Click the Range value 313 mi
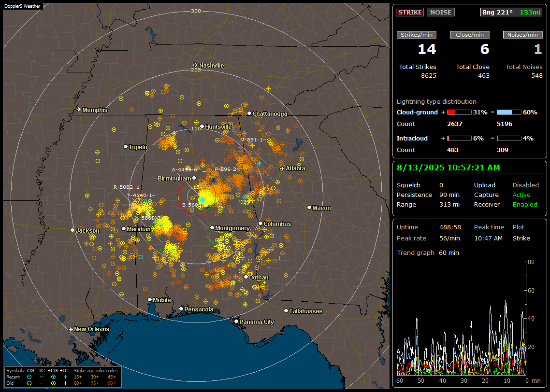The height and width of the screenshot is (392, 550). tap(449, 205)
